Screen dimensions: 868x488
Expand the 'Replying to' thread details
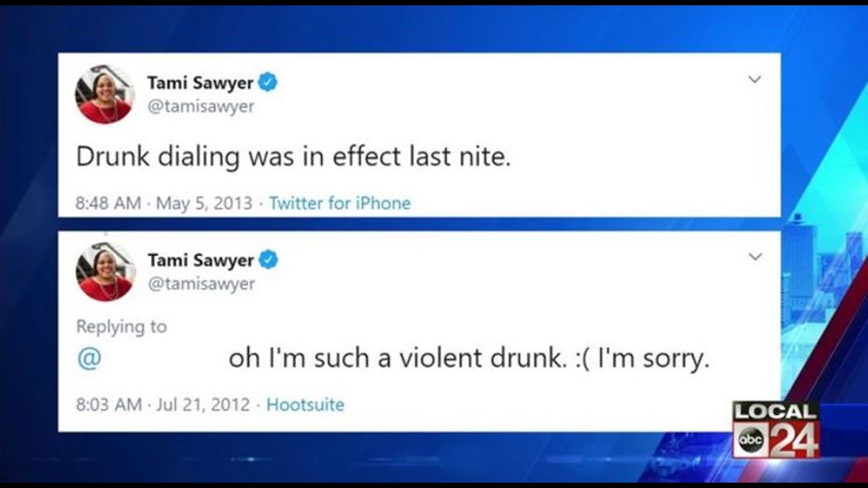click(122, 327)
